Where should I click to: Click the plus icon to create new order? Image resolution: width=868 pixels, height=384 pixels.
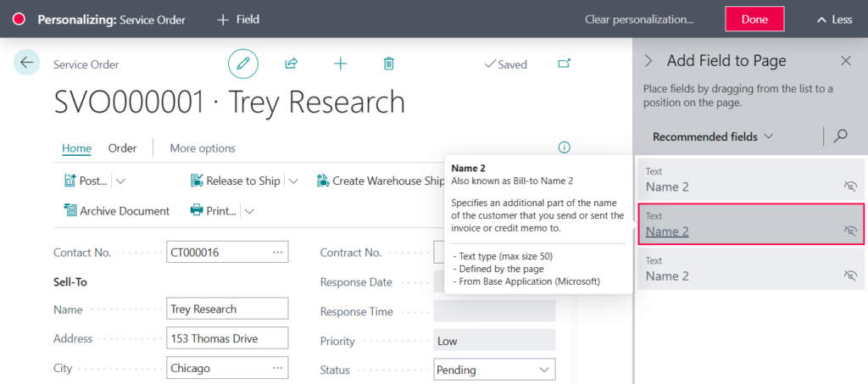340,64
